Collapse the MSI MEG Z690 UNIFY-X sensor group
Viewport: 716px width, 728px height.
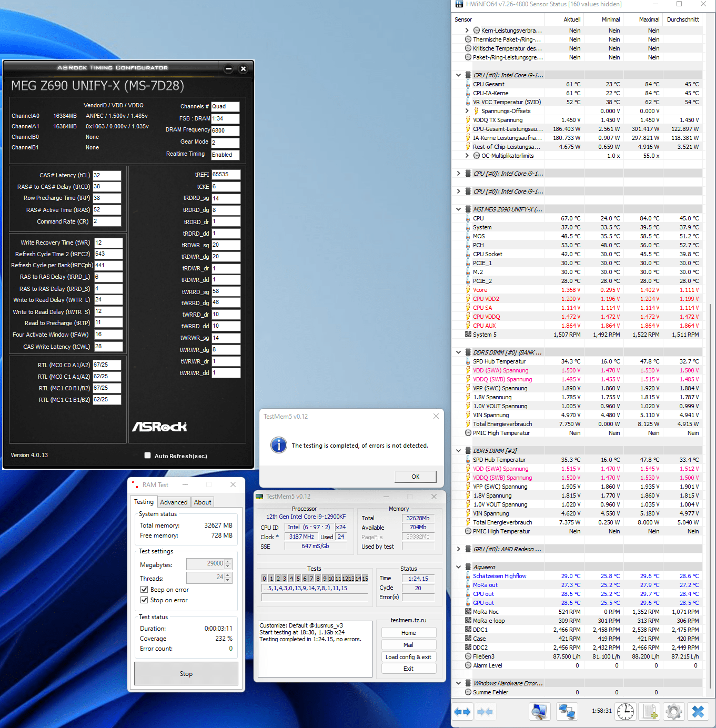coord(459,209)
